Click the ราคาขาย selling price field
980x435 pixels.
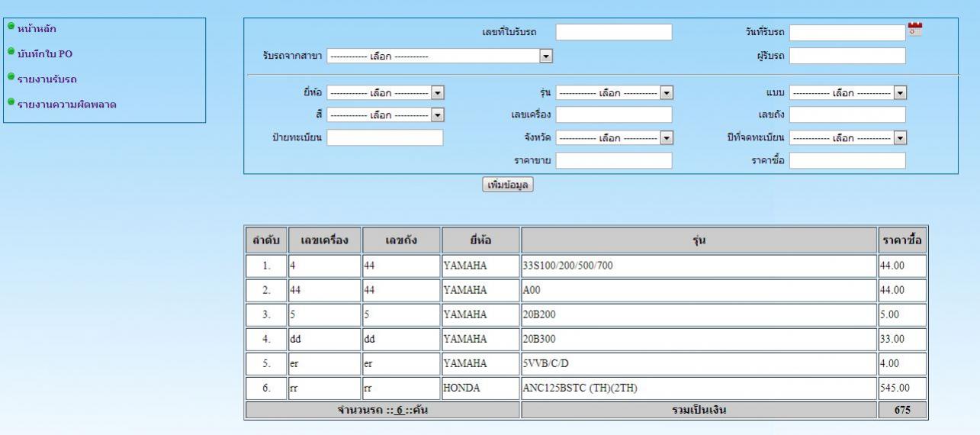(614, 160)
